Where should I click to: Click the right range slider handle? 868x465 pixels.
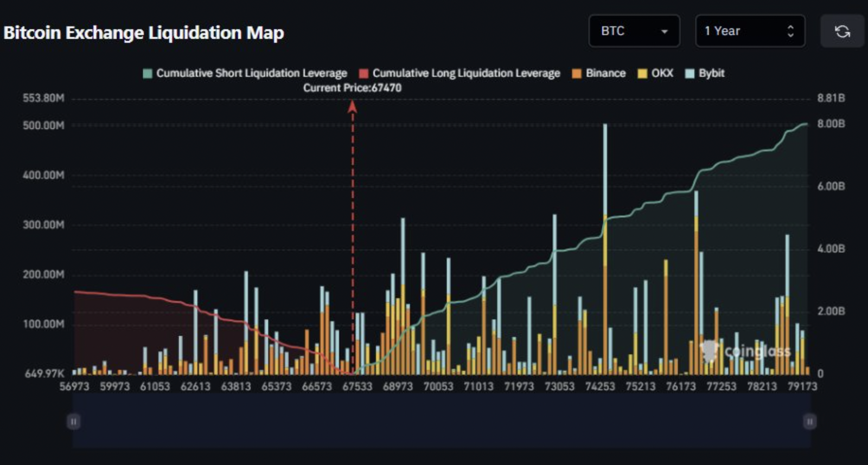(809, 421)
